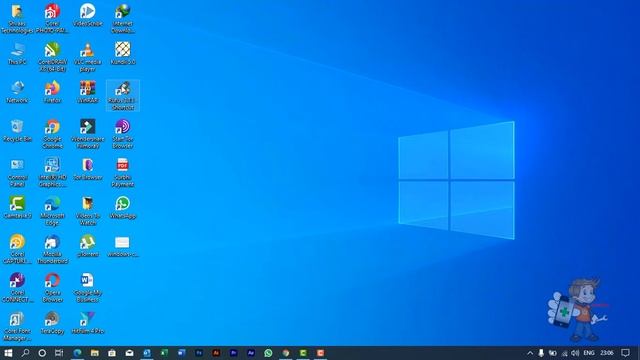Open the CorelDRAW X8 desktop shortcut
The image size is (640, 360).
(x=52, y=57)
